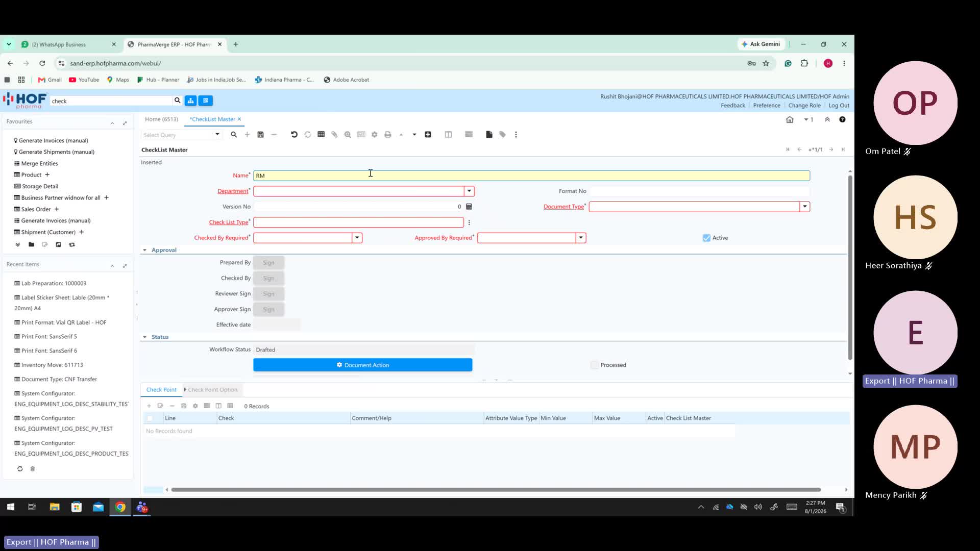Click the New Record plus icon in the window toolbar
The width and height of the screenshot is (980, 551).
(x=247, y=135)
